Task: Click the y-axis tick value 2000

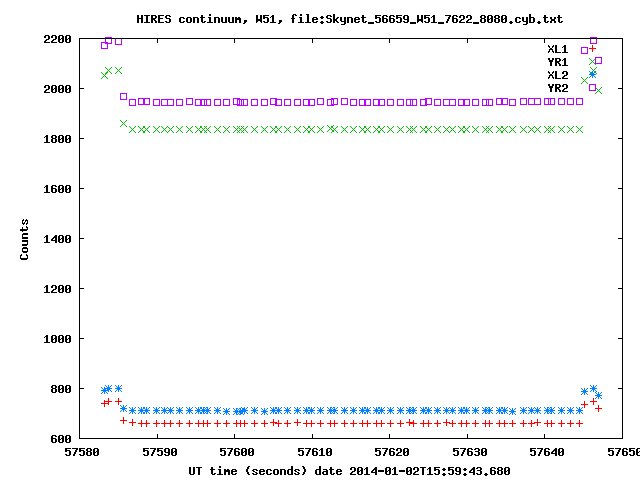Action: (57, 89)
